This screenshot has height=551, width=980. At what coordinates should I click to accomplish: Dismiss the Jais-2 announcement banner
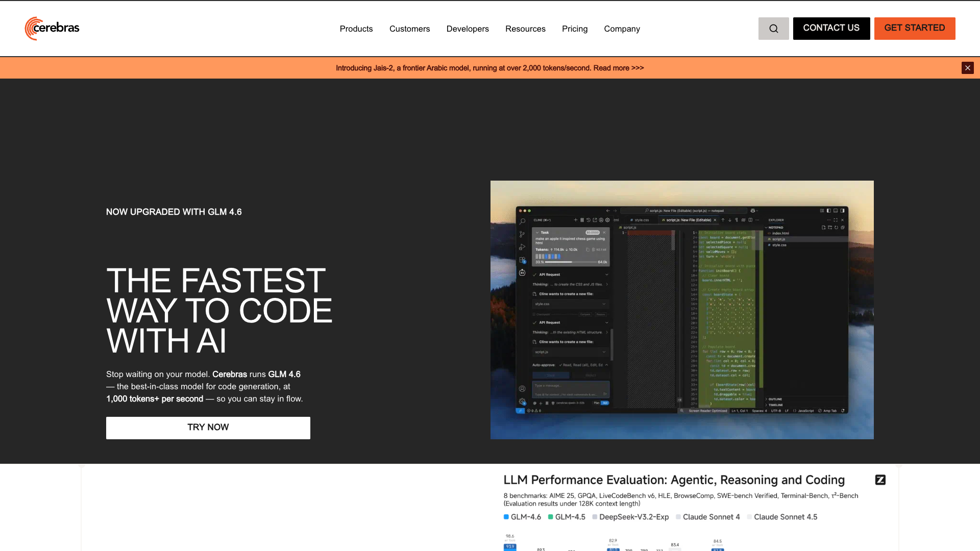point(967,68)
